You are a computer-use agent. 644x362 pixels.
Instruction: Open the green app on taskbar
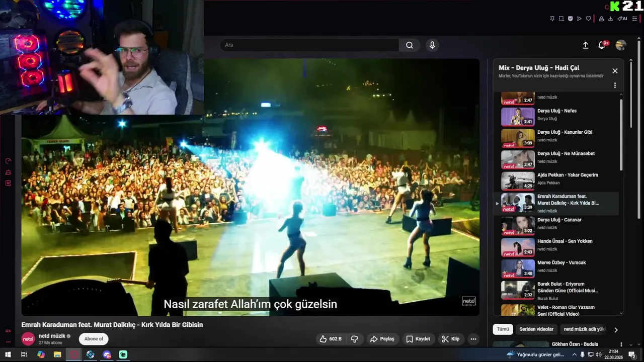click(x=123, y=354)
